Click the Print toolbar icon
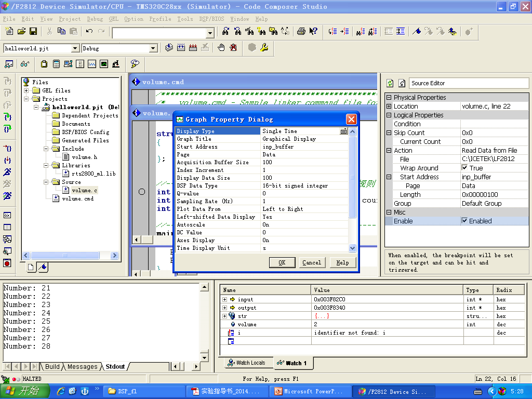532x399 pixels. 301,32
